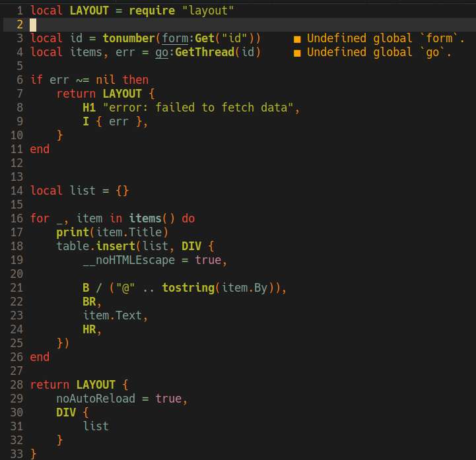This screenshot has width=476, height=460.
Task: Click line number 1 in the gutter
Action: click(20, 11)
